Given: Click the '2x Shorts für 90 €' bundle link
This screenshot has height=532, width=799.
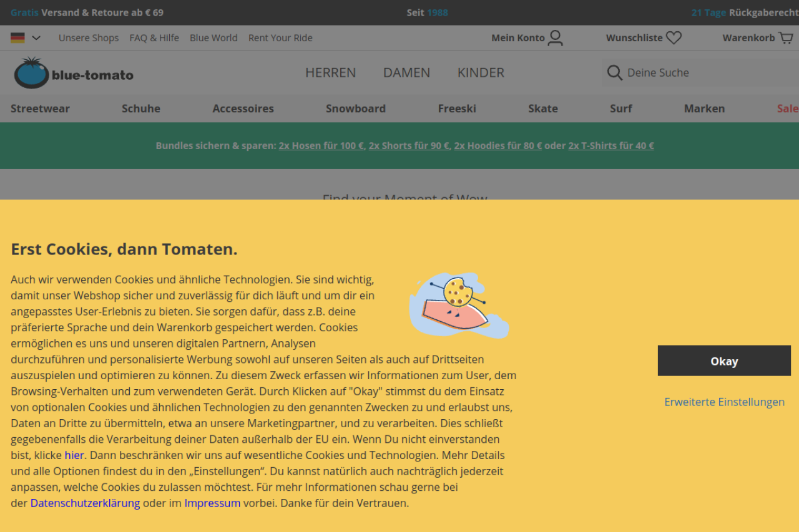Looking at the screenshot, I should [x=409, y=146].
